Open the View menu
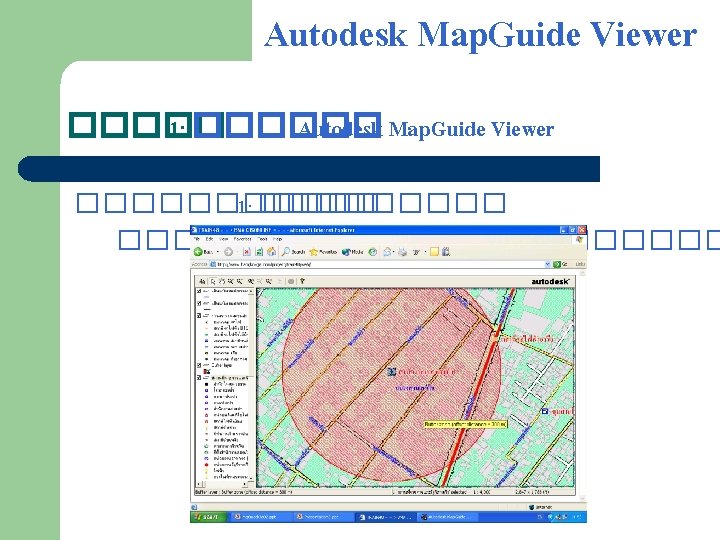720x540 pixels. coord(224,239)
